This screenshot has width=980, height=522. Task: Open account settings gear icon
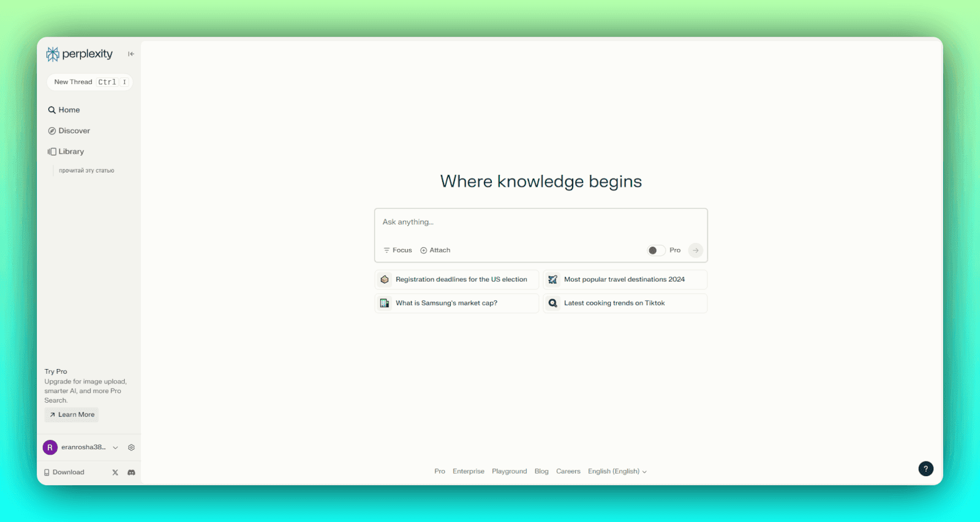131,447
